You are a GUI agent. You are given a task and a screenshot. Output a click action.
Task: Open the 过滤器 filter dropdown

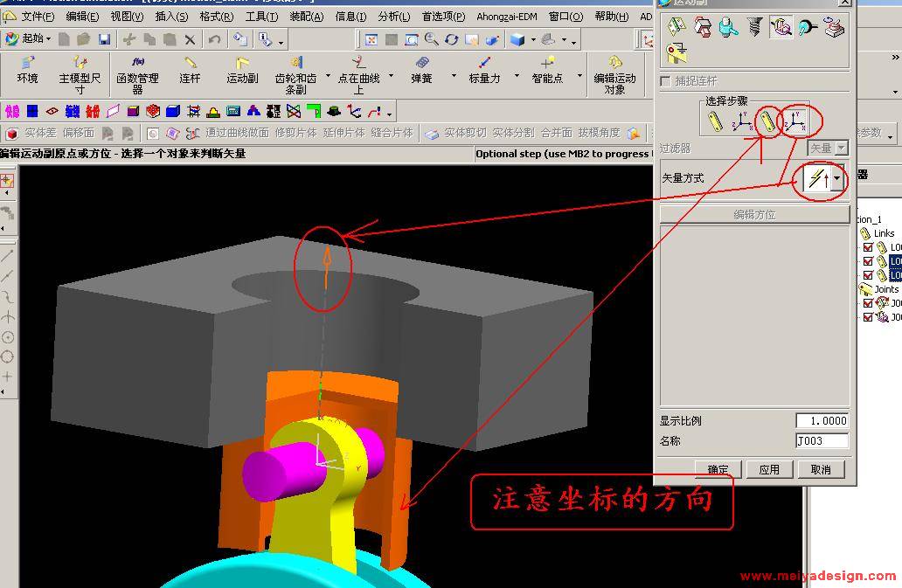pyautogui.click(x=842, y=149)
